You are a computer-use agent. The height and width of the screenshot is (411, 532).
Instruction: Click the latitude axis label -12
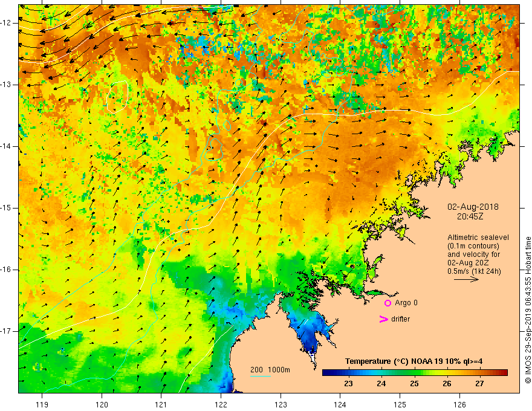pyautogui.click(x=6, y=23)
